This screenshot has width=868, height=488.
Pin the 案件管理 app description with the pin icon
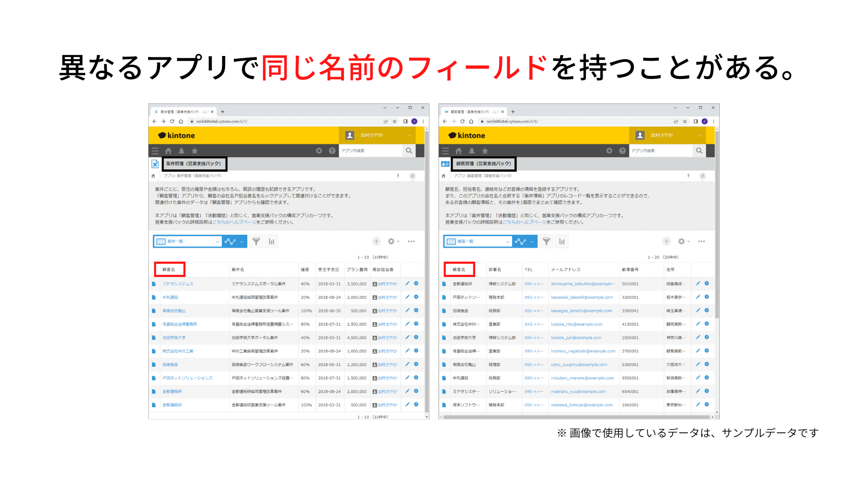(398, 176)
